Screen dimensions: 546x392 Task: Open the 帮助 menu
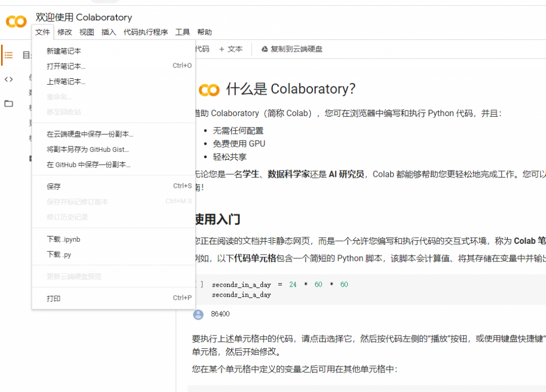pos(204,32)
